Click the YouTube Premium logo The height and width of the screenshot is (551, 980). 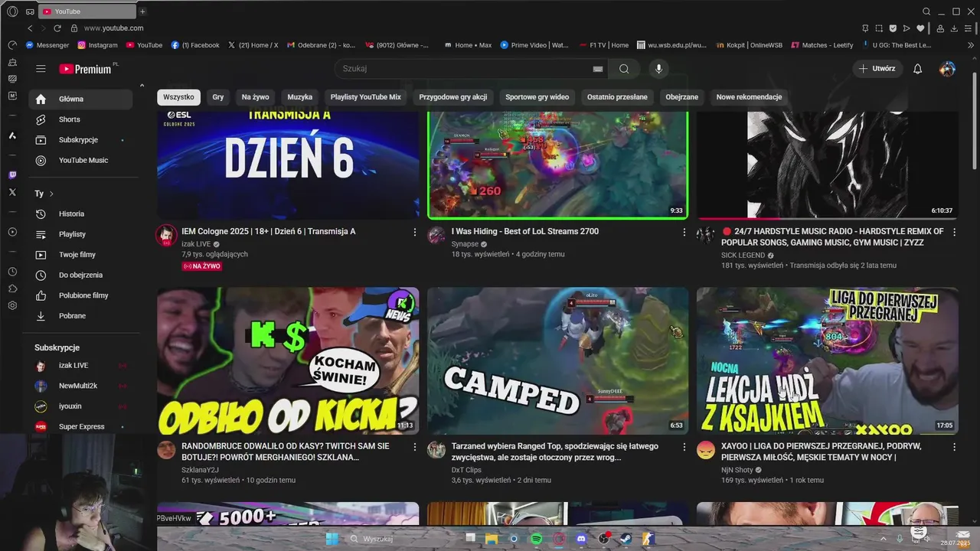(x=85, y=69)
